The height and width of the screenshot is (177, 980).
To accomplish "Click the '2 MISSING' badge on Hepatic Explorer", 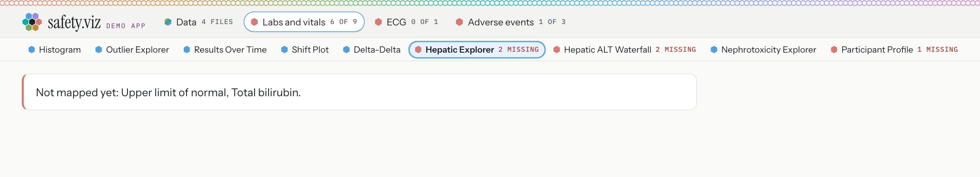I will 519,49.
